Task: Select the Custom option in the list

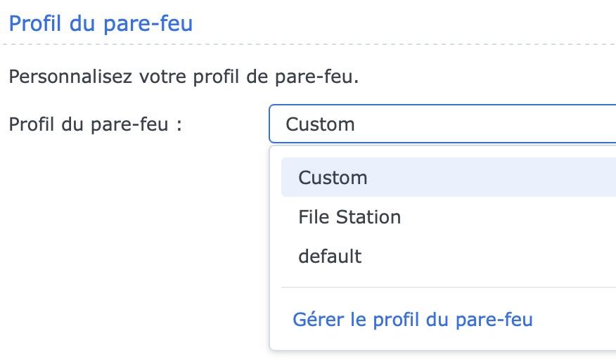Action: (333, 177)
